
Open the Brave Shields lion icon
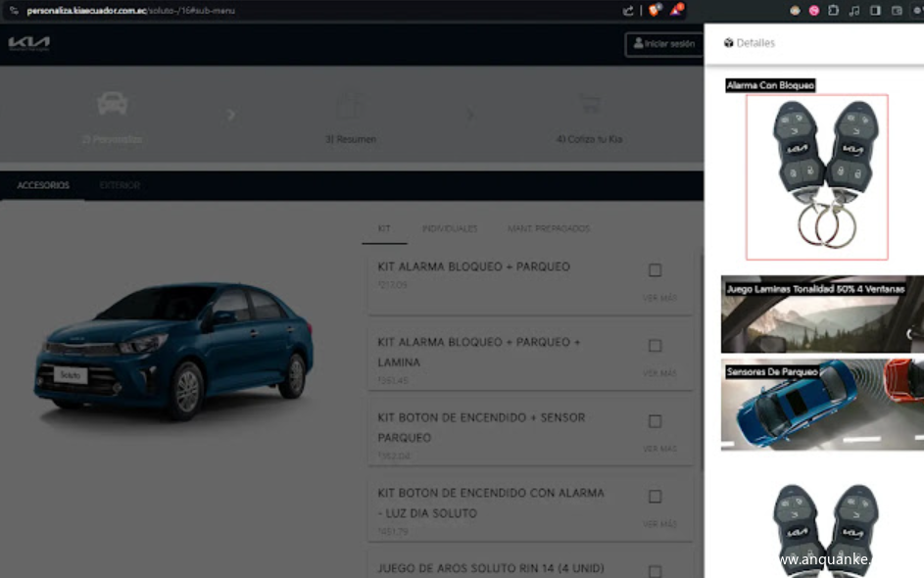pyautogui.click(x=654, y=11)
